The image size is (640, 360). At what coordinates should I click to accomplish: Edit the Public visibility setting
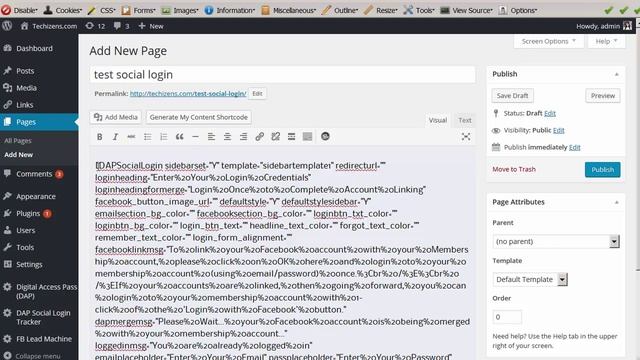point(558,131)
